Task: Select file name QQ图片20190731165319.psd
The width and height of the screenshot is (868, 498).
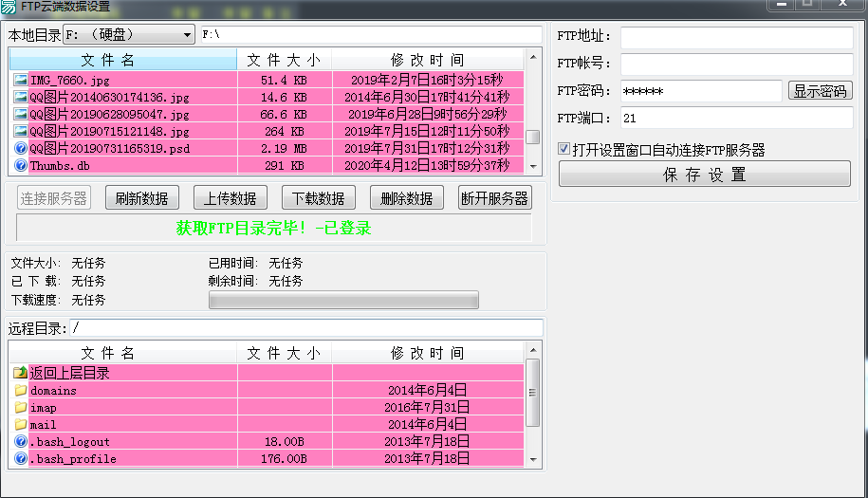Action: (110, 148)
